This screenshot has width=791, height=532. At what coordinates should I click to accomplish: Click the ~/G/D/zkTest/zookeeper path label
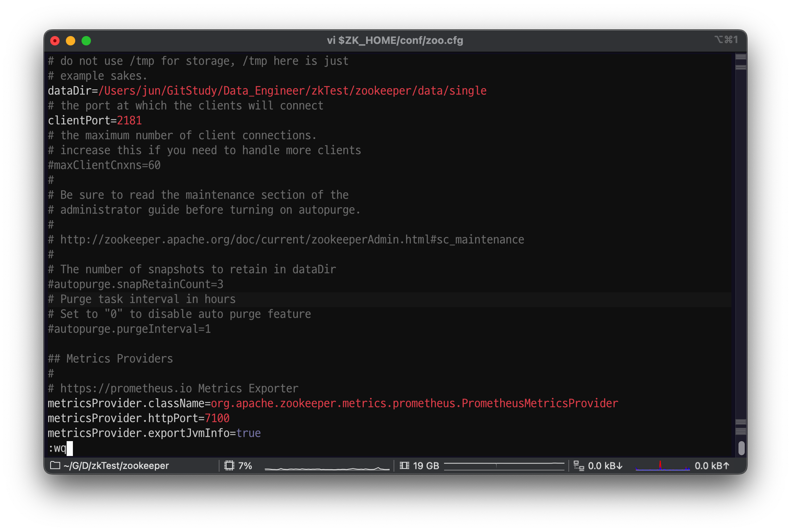[x=116, y=465]
